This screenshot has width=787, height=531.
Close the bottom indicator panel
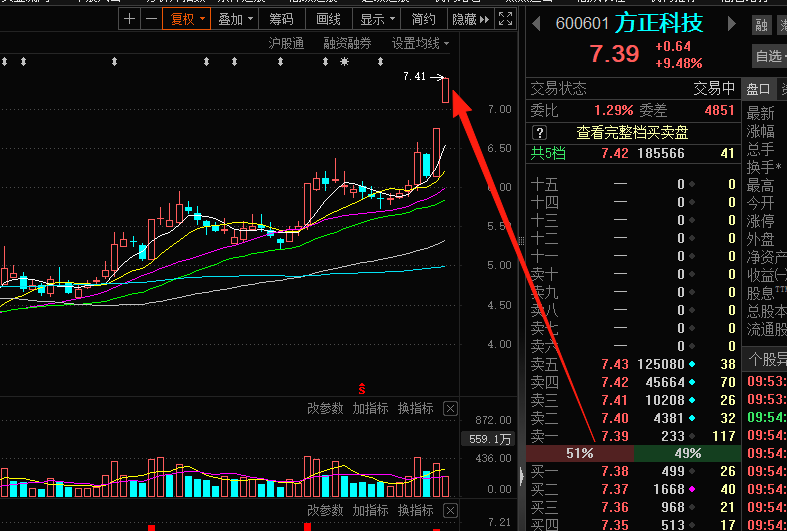click(x=450, y=511)
